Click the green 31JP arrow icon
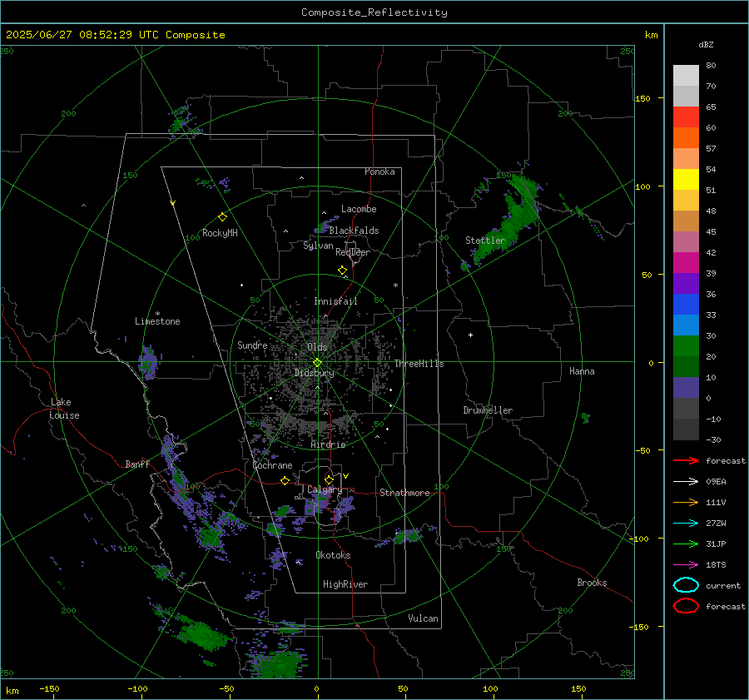749x700 pixels. 686,544
